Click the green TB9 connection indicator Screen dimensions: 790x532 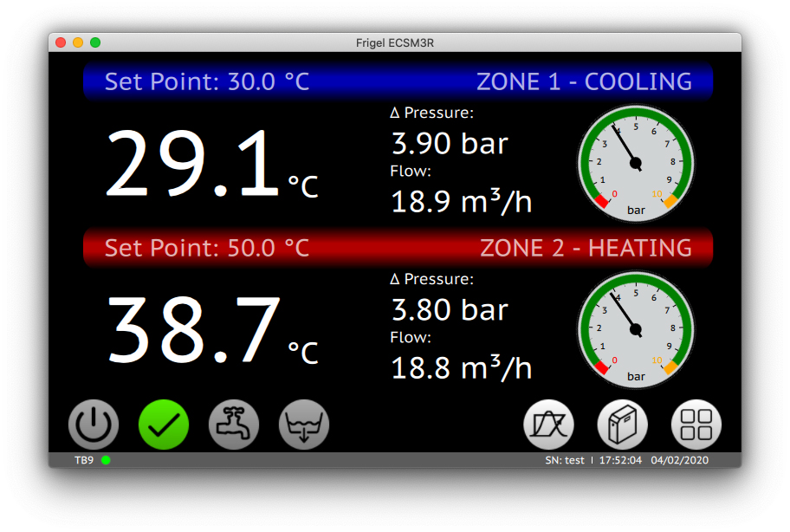pyautogui.click(x=106, y=460)
